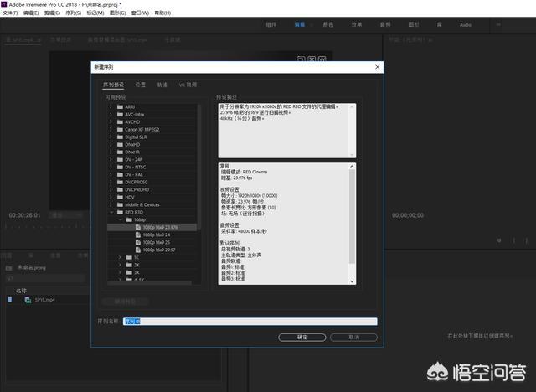Click the 1080p 16x9 29.97 preset icon

[138, 250]
